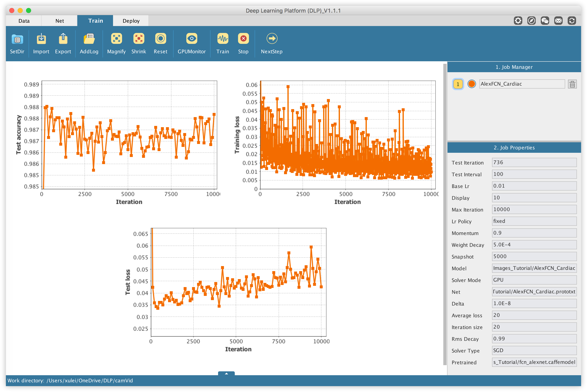Screen dimensions: 587x392
Task: Open the Net tab
Action: [59, 21]
